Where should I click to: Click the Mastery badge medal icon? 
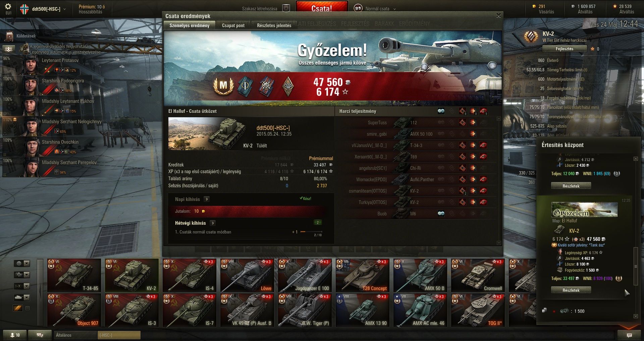tap(223, 86)
